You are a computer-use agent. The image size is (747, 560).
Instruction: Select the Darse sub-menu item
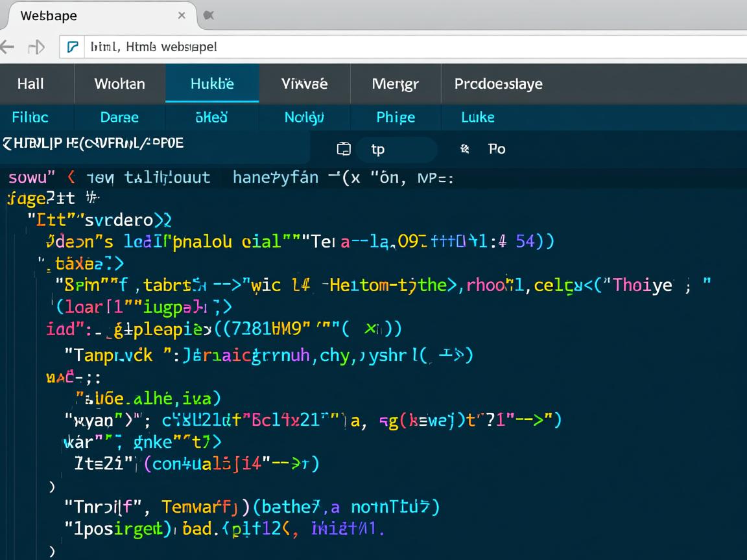[119, 117]
